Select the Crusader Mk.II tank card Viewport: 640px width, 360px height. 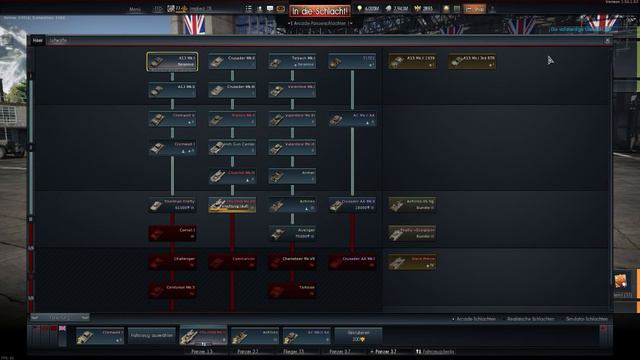tap(232, 62)
